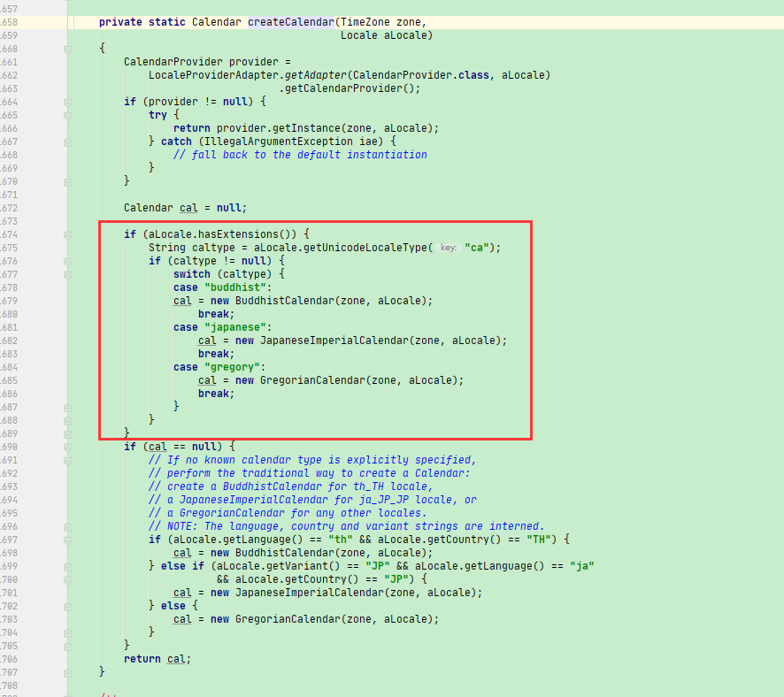
Task: Click fold marker beside '} catch (IllegalArgumentException iae)'
Action: [68, 142]
